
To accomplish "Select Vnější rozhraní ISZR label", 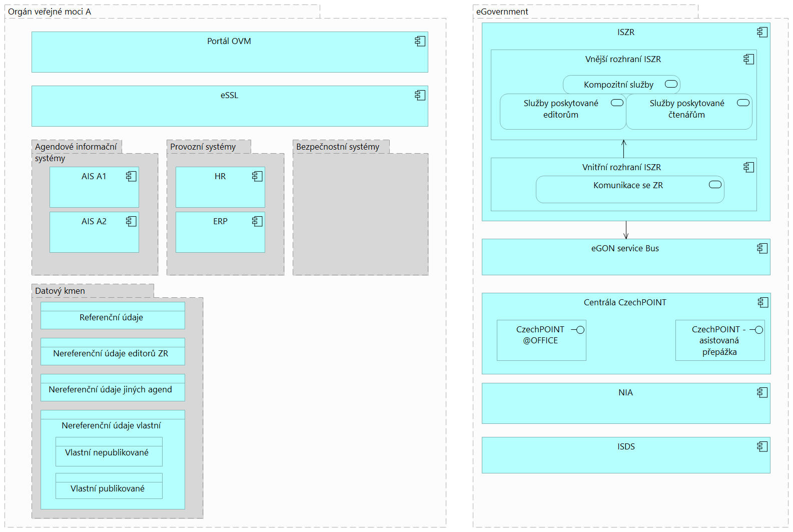I will tap(623, 59).
